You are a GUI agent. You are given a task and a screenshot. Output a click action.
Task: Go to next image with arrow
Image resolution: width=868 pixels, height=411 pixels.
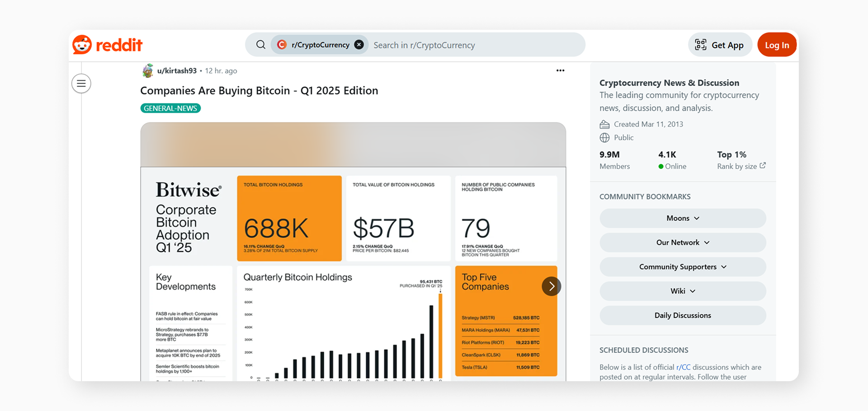point(552,286)
